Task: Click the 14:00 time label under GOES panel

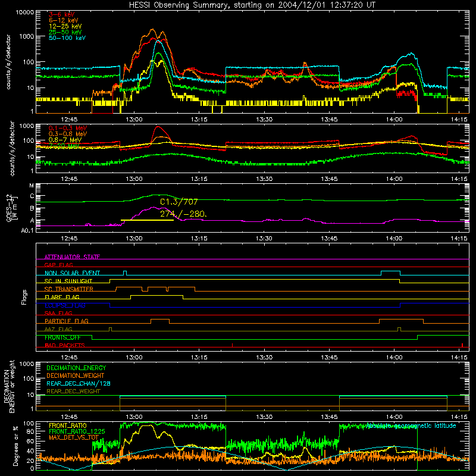Action: tap(394, 239)
